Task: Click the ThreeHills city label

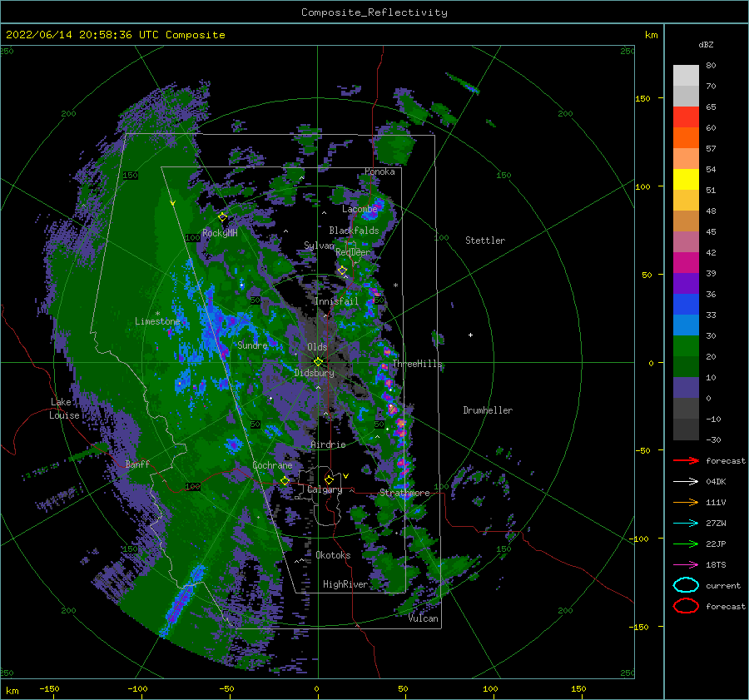Action: [x=418, y=364]
